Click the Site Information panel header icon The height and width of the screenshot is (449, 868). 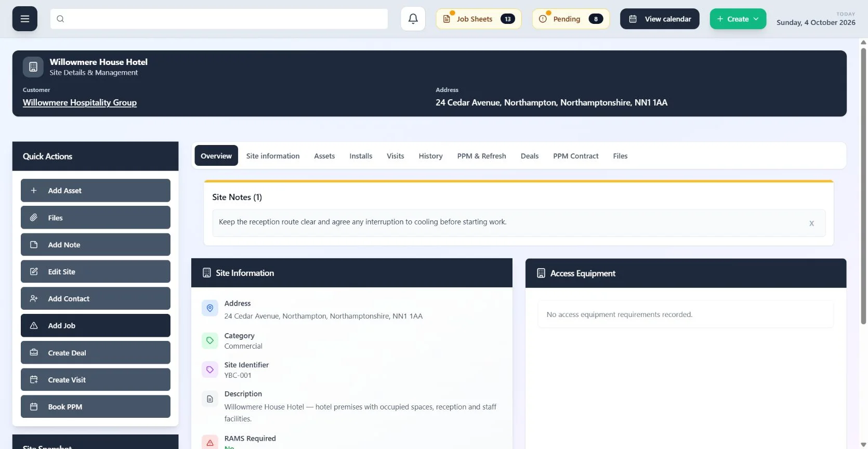[x=207, y=273]
